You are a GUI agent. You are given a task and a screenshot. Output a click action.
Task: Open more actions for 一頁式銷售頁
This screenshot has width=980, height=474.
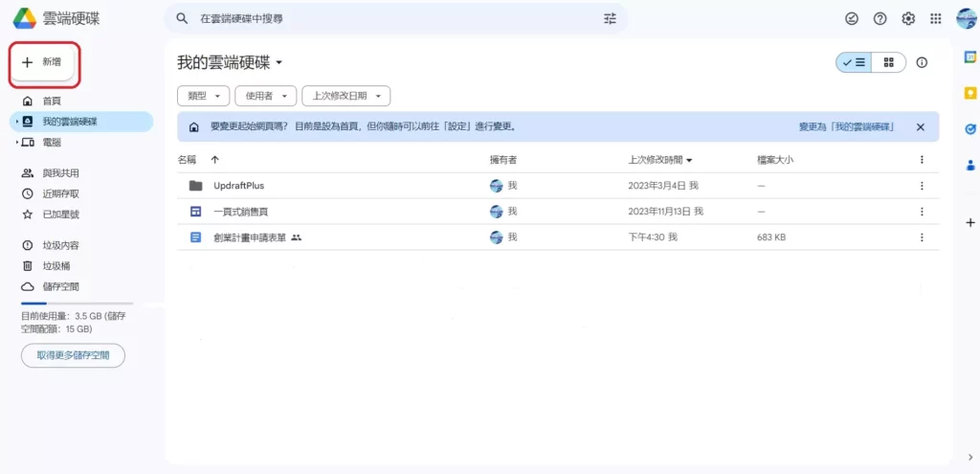[x=922, y=212]
